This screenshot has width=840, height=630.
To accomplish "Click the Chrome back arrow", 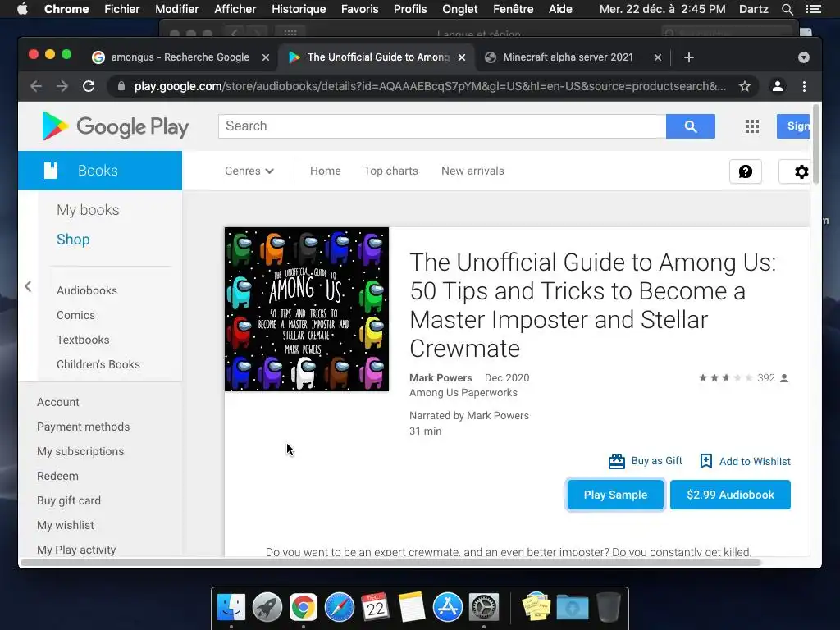I will pos(36,86).
